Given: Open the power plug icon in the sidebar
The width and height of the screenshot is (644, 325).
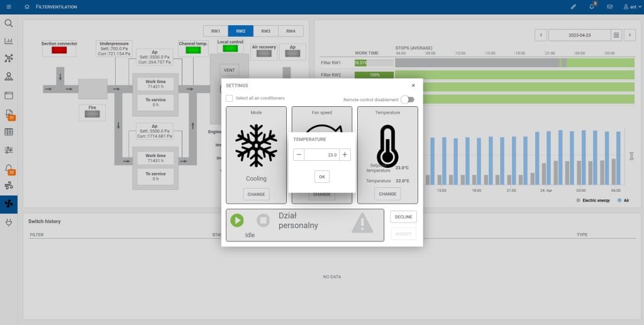Looking at the screenshot, I should [x=9, y=223].
